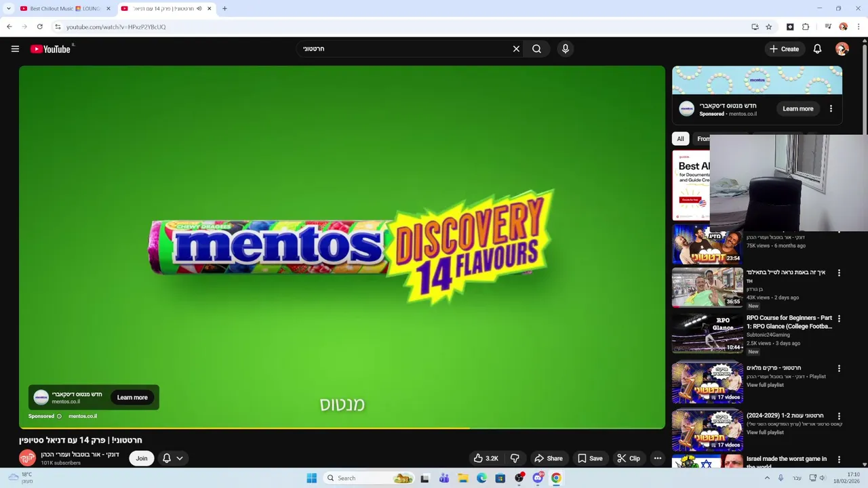Image resolution: width=868 pixels, height=488 pixels.
Task: Show hidden system tray icons
Action: (768, 478)
